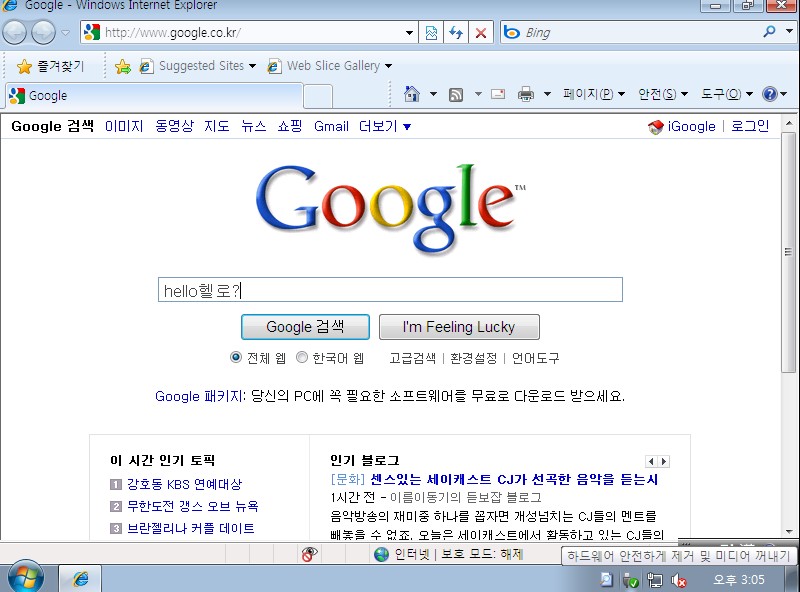800x592 pixels.
Task: Click the Home toolbar icon
Action: tap(412, 94)
